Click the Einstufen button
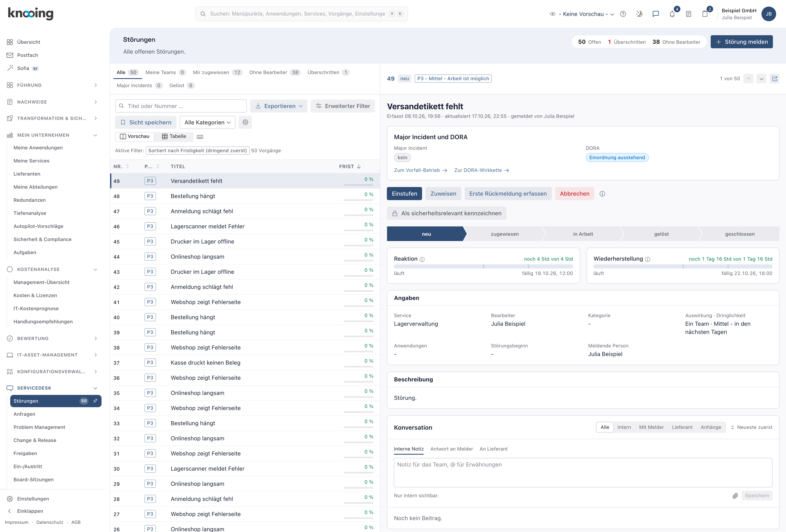The width and height of the screenshot is (786, 532). [404, 194]
